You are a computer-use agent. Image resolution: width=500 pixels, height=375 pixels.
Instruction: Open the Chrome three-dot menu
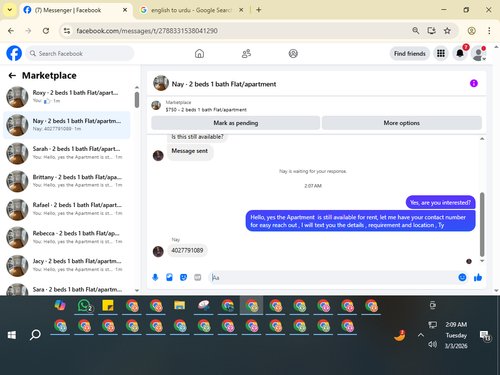point(489,31)
